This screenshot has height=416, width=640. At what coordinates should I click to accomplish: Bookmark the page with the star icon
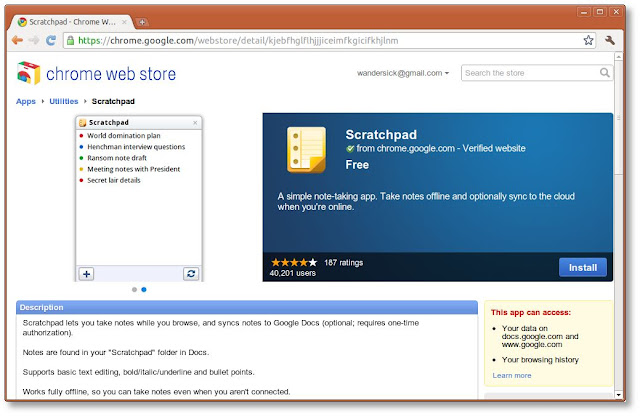click(x=588, y=40)
